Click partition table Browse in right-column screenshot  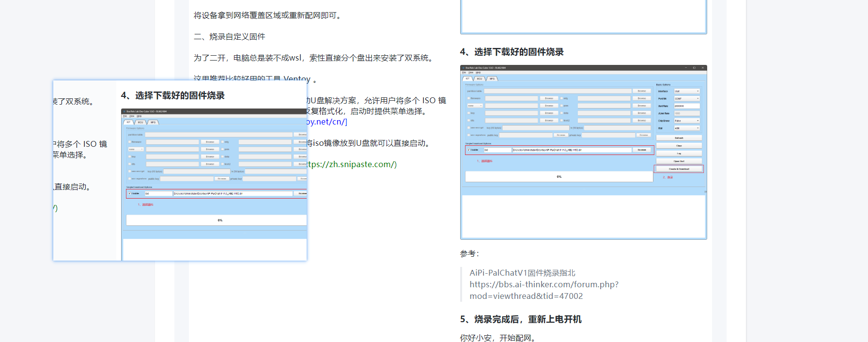642,91
